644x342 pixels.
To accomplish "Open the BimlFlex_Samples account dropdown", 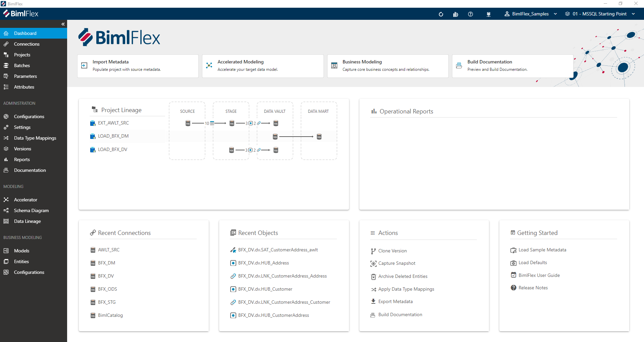I will [x=530, y=14].
